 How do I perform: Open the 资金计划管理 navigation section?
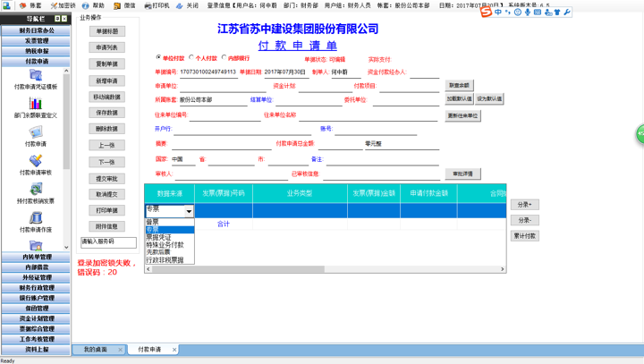pyautogui.click(x=36, y=318)
